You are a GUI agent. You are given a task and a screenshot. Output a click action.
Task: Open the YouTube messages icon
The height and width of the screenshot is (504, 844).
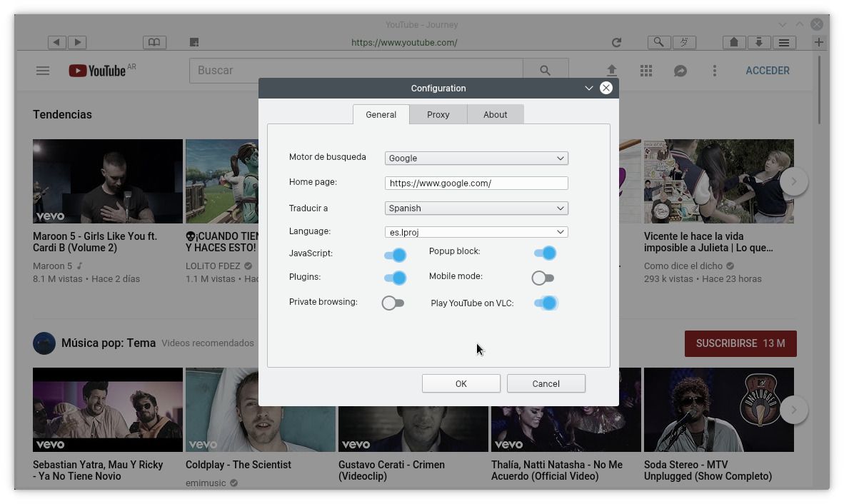[680, 71]
